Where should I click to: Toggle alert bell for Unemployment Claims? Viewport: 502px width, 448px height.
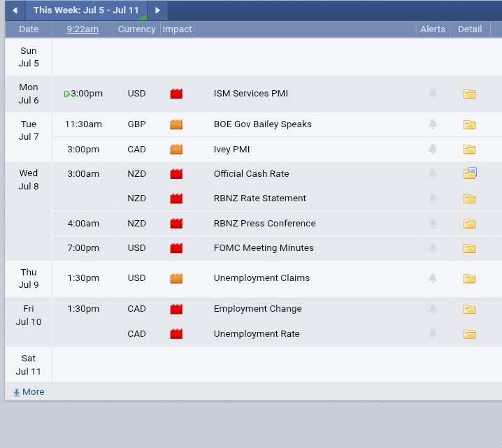433,278
